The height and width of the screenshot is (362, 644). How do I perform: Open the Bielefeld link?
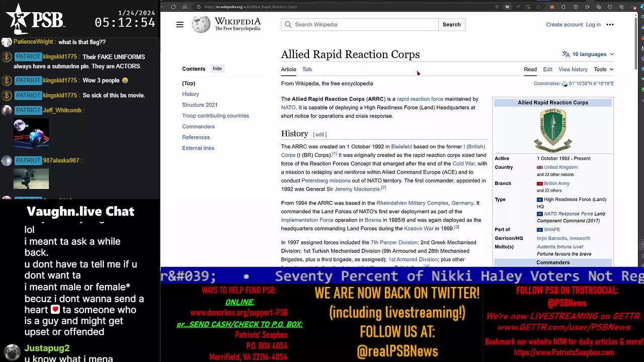401,147
